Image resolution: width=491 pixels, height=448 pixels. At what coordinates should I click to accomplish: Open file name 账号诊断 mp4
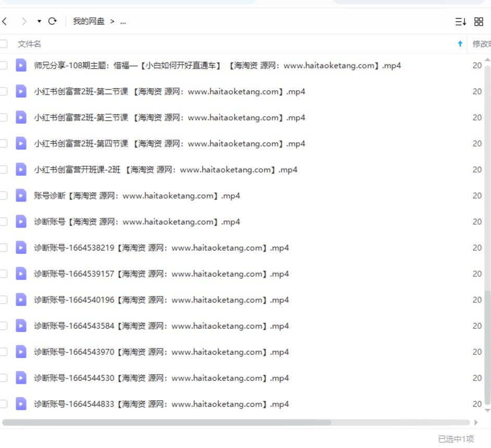tap(137, 195)
